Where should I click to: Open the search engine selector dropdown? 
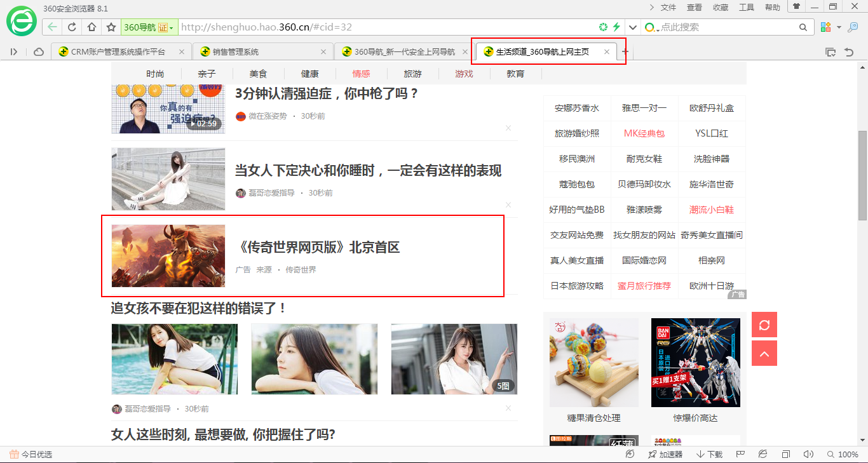[x=652, y=27]
